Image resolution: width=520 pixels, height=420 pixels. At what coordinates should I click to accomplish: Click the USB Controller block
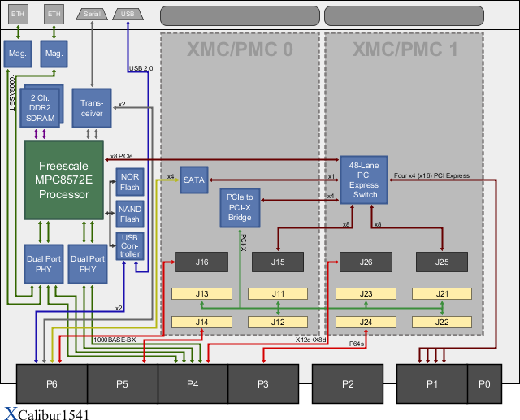(130, 246)
